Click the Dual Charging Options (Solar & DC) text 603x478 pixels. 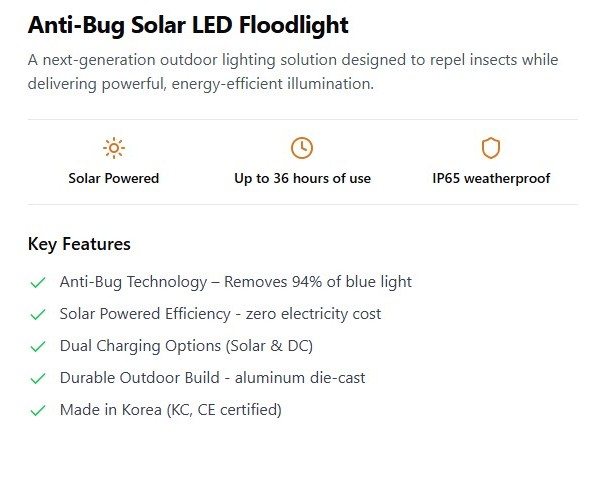[x=186, y=346]
